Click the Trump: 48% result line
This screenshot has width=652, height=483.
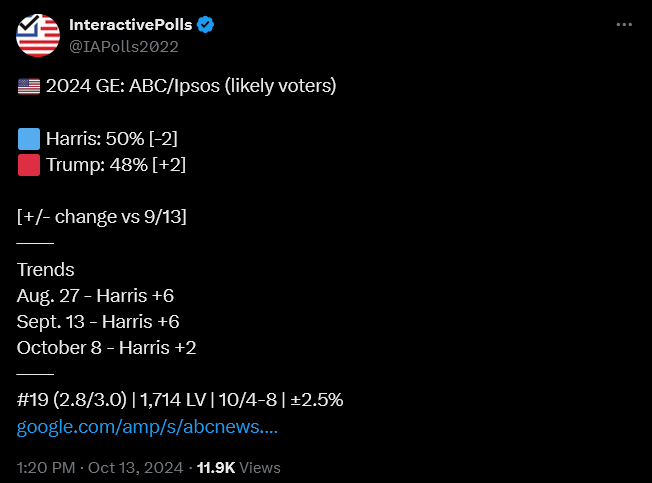(x=116, y=165)
